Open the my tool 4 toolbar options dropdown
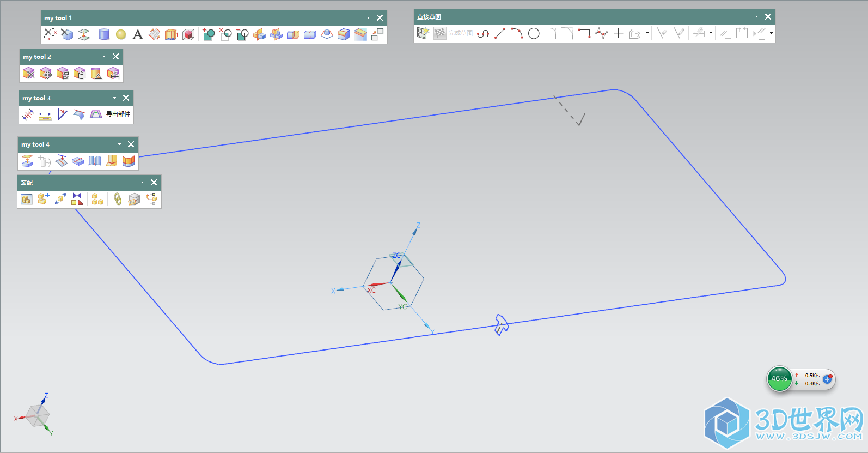The height and width of the screenshot is (453, 868). click(x=119, y=144)
